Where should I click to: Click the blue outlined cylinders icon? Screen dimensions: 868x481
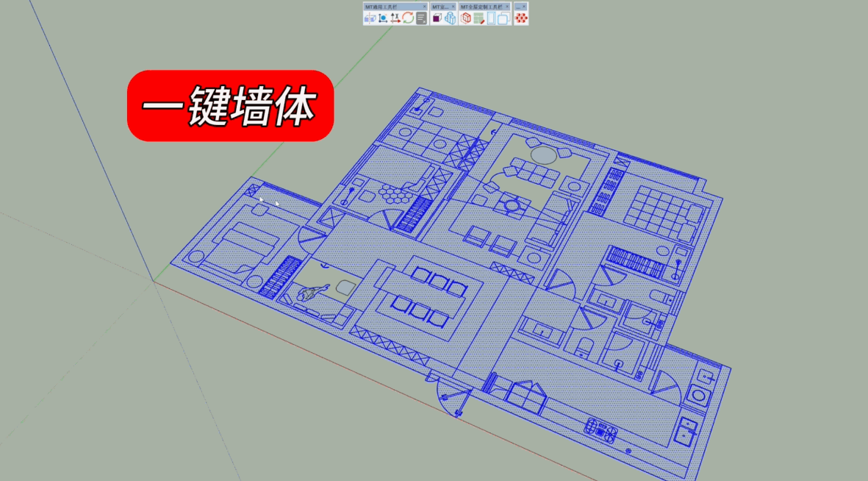[450, 18]
